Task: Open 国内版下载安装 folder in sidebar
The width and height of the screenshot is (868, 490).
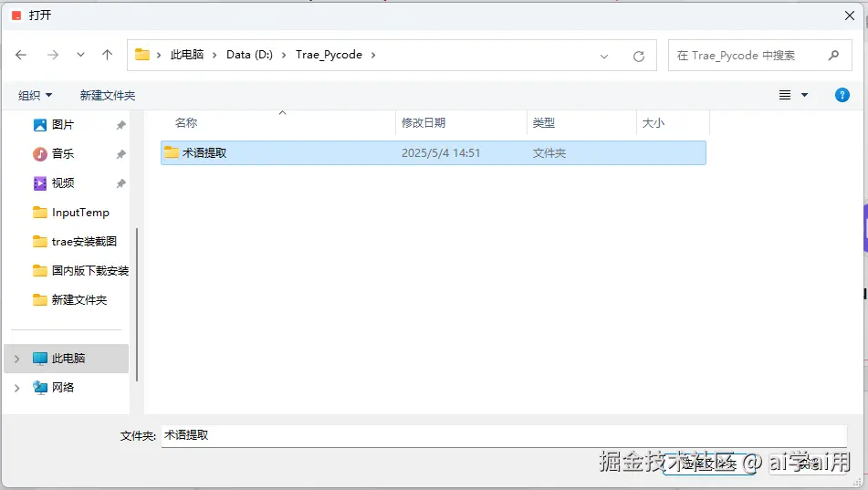Action: click(x=80, y=271)
